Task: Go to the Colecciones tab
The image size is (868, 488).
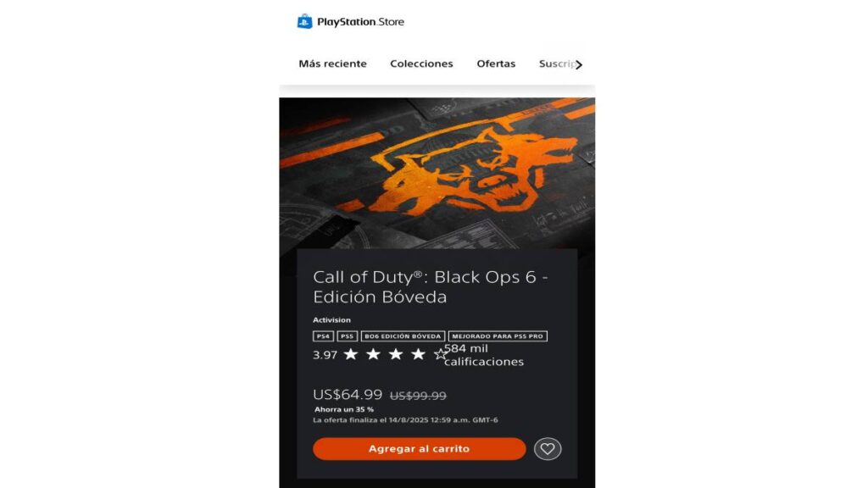Action: (421, 64)
